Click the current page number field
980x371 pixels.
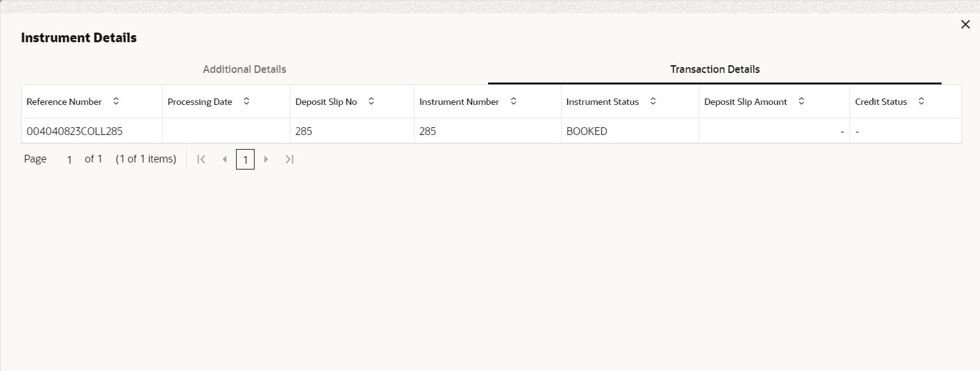69,160
